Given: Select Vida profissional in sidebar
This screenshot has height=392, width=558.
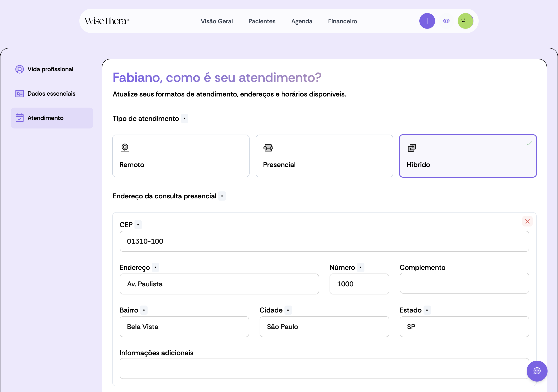Looking at the screenshot, I should (x=52, y=69).
